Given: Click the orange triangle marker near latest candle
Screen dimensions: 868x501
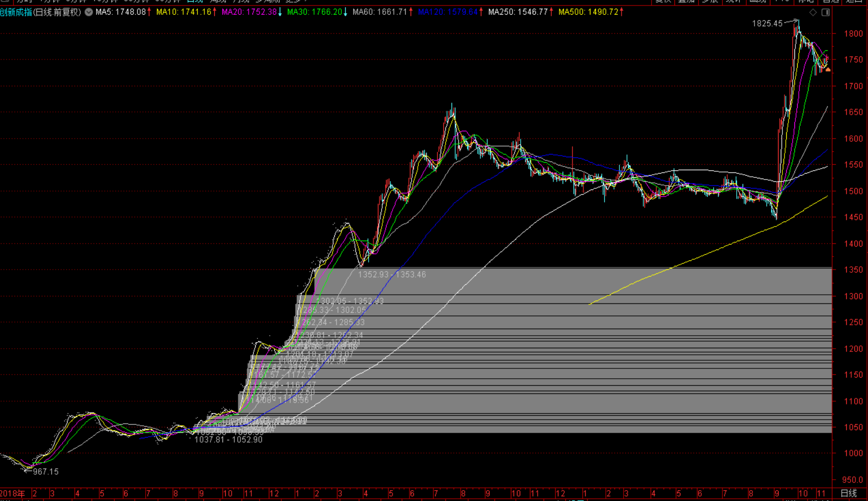Looking at the screenshot, I should pos(828,70).
